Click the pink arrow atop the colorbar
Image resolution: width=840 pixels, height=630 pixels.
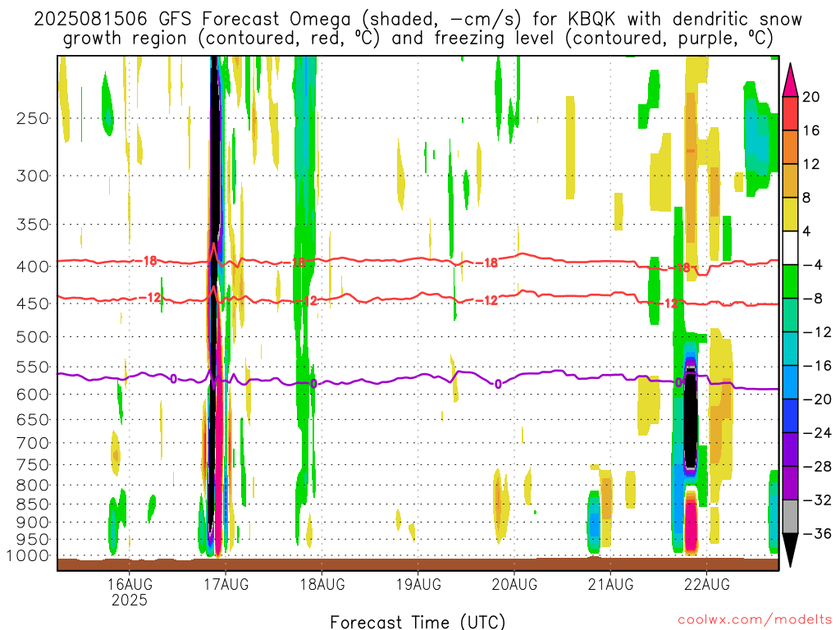pos(790,80)
